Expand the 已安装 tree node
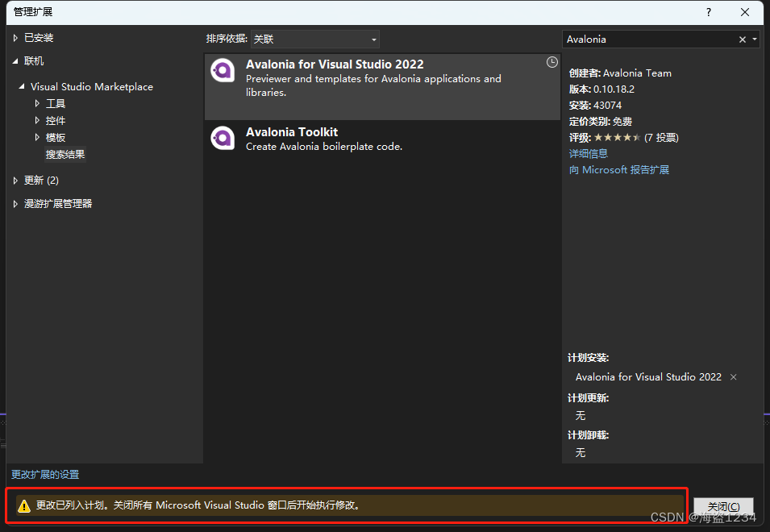The height and width of the screenshot is (532, 770). coord(15,38)
